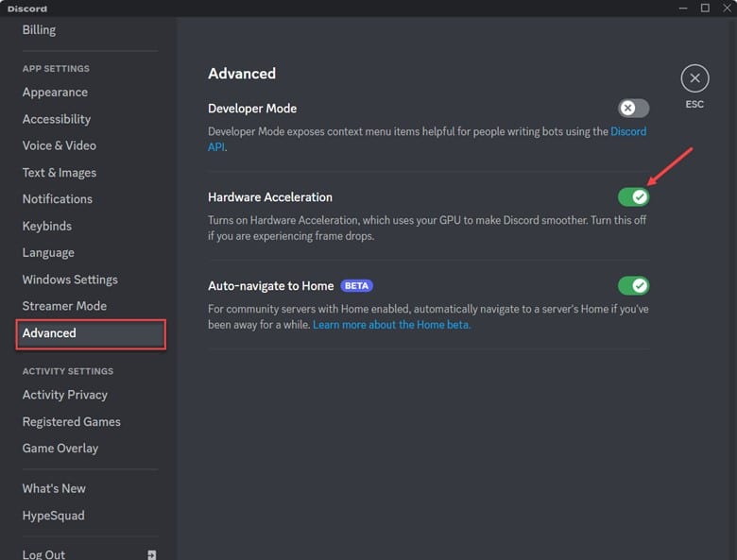Open Game Overlay settings
Viewport: 737px width, 560px height.
click(x=60, y=449)
